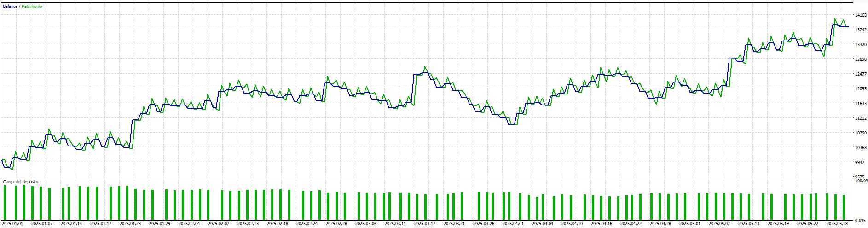This screenshot has width=868, height=228.
Task: Click the 2025.02.28 date label
Action: click(x=336, y=224)
